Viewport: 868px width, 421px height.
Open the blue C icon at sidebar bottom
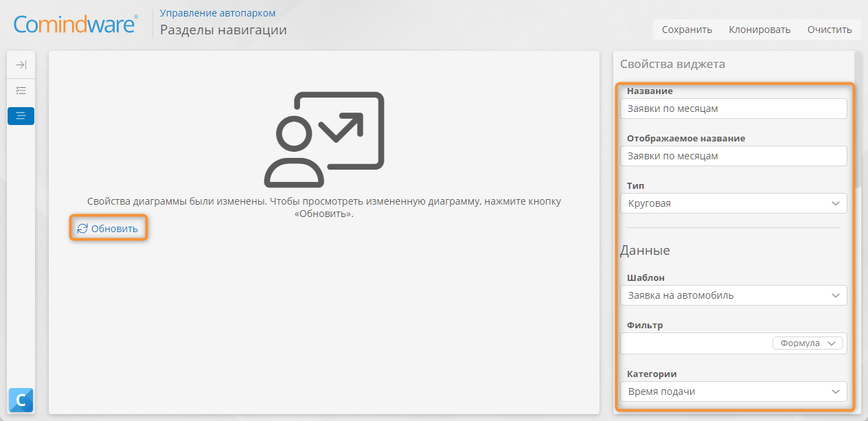[21, 400]
